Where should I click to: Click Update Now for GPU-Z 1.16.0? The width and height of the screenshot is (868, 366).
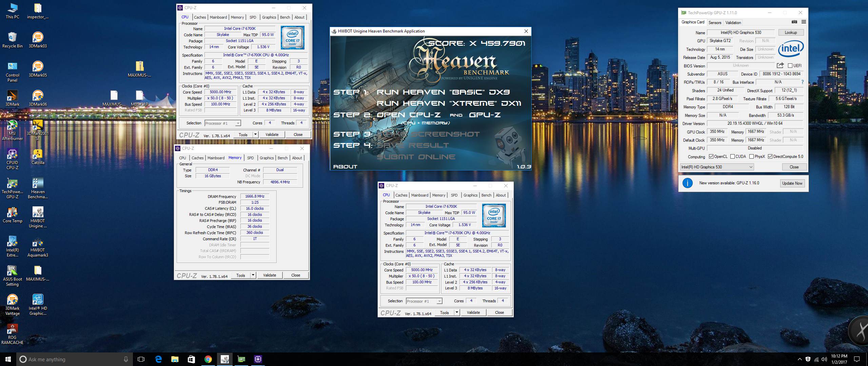tap(792, 183)
